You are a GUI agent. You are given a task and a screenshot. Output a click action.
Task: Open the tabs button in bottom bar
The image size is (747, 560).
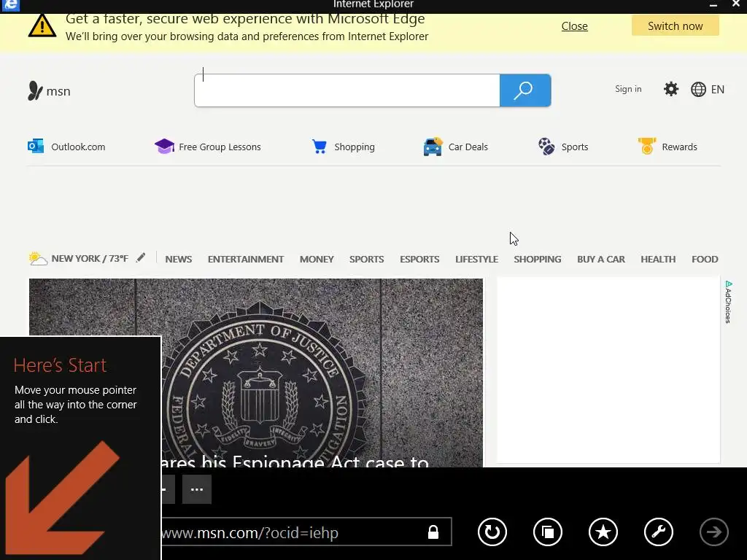coord(548,532)
